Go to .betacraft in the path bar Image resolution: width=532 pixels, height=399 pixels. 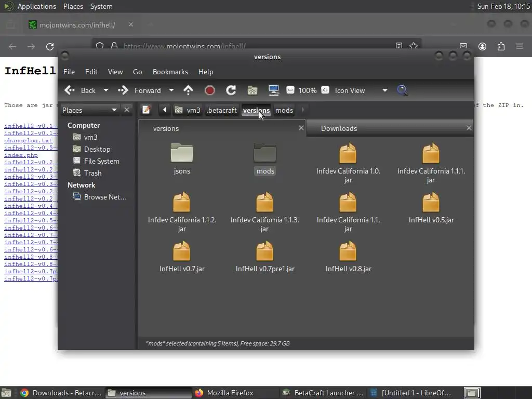click(x=221, y=110)
